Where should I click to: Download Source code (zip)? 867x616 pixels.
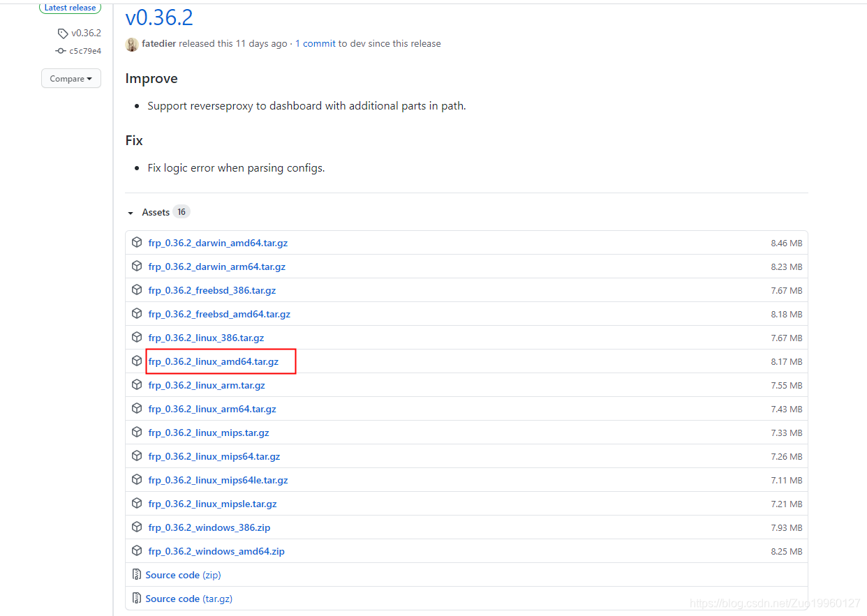click(x=183, y=575)
